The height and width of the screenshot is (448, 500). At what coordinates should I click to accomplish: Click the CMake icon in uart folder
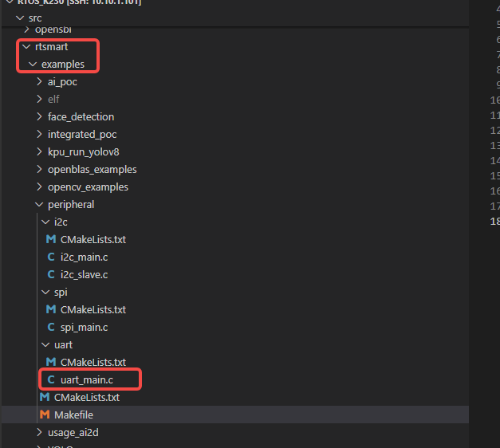(51, 362)
